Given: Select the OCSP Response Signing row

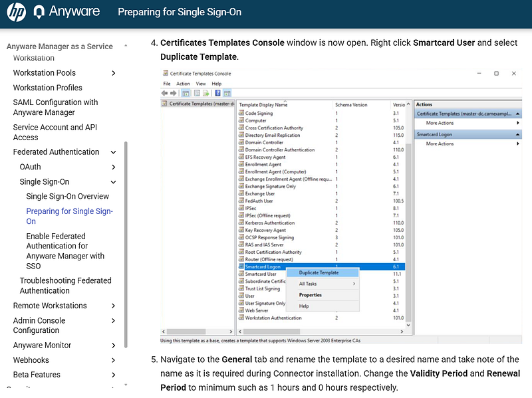Looking at the screenshot, I should tap(321, 237).
